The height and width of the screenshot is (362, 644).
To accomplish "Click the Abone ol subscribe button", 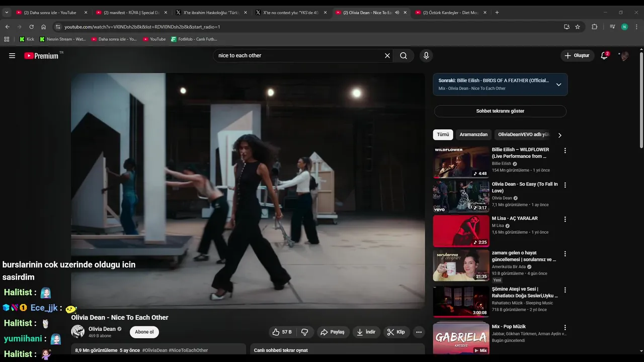I will tap(144, 332).
